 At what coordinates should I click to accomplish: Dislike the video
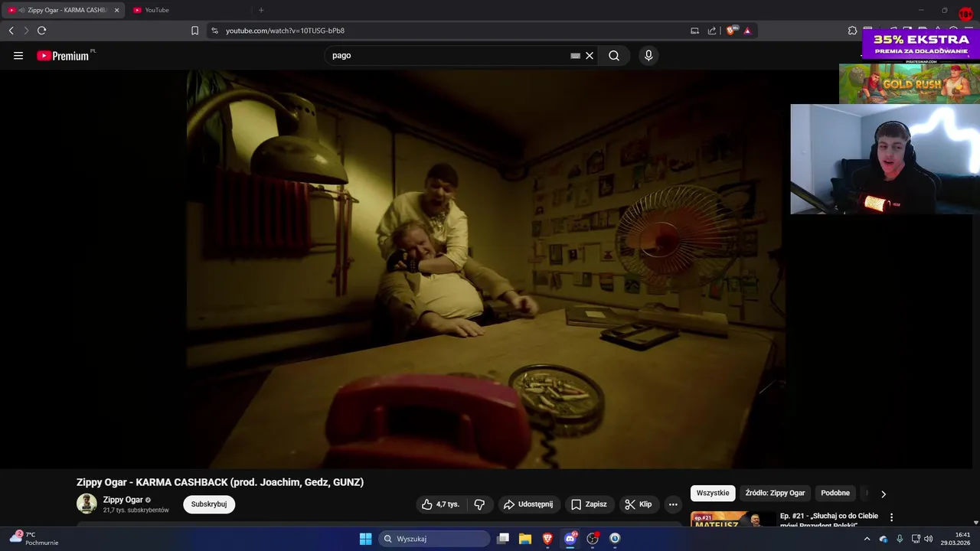point(479,504)
